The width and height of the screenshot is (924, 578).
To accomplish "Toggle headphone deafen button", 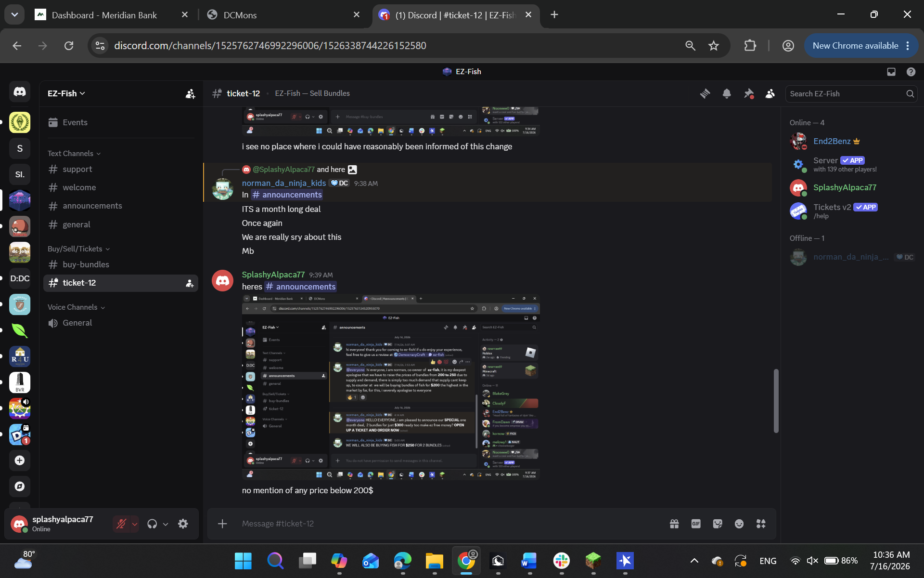I will click(x=152, y=524).
